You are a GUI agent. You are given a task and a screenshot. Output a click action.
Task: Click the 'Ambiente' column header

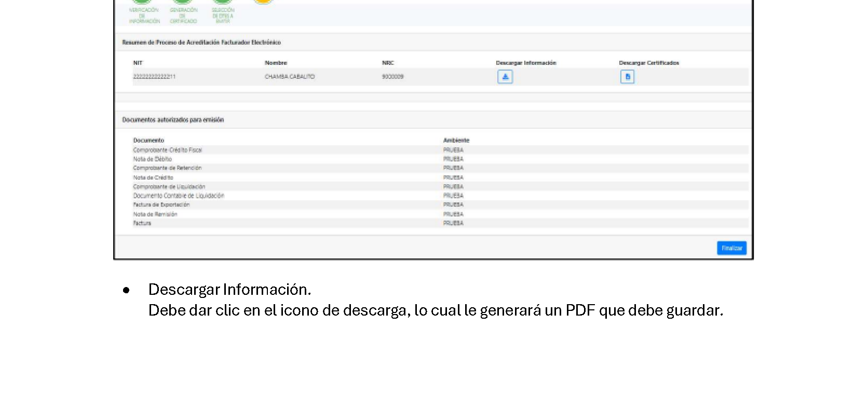coord(456,140)
